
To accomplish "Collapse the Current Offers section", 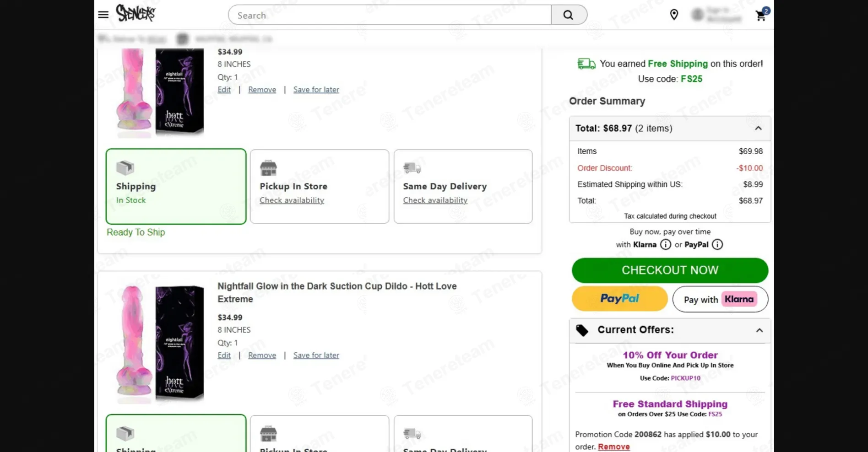I will [x=759, y=330].
